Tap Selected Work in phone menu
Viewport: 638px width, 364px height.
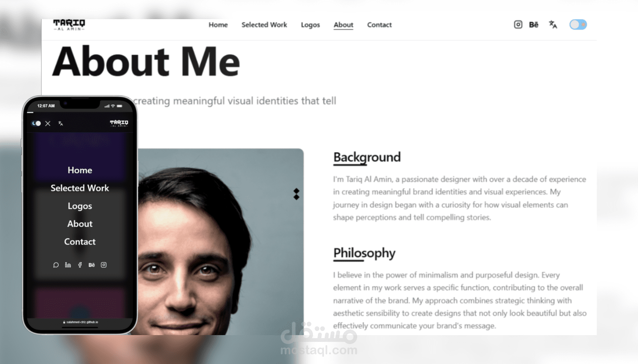pyautogui.click(x=80, y=188)
